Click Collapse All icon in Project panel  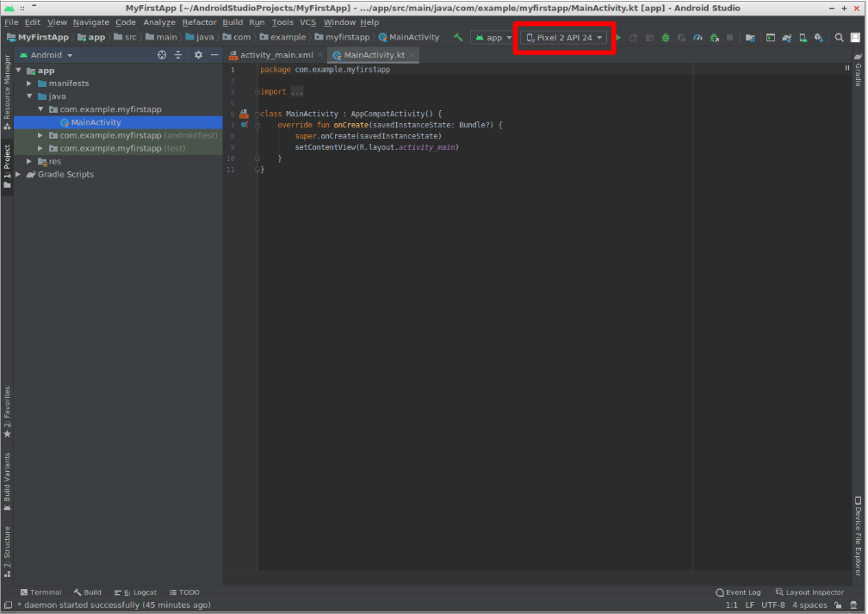coord(178,55)
